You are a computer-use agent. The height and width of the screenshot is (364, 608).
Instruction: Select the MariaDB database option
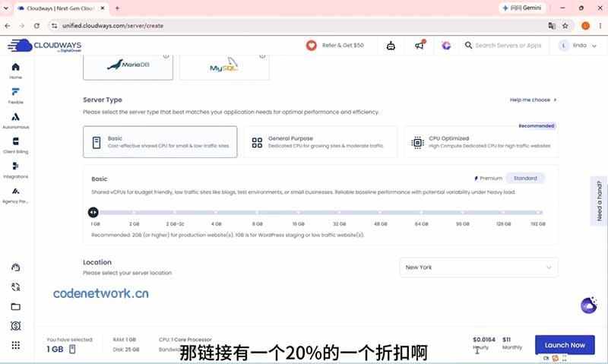tap(128, 67)
